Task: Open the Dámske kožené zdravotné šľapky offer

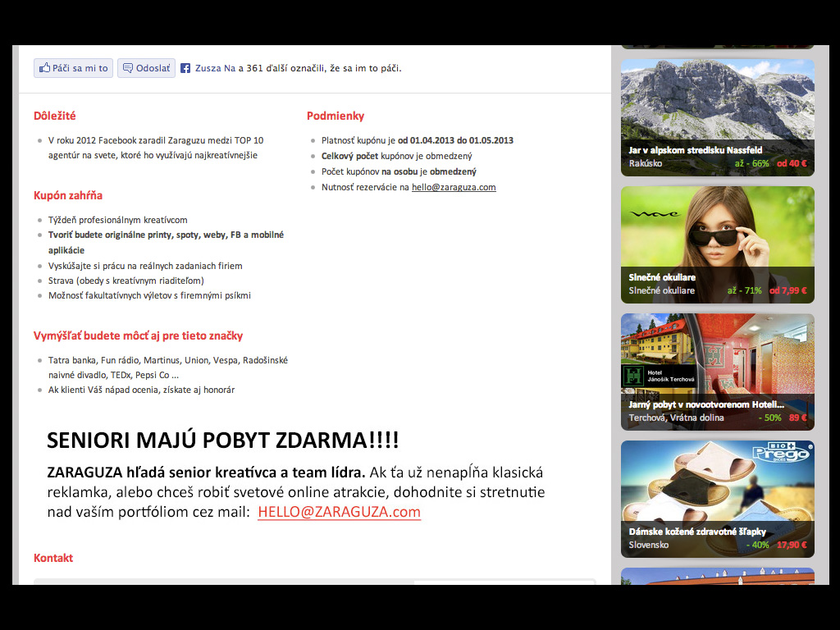Action: click(x=717, y=499)
